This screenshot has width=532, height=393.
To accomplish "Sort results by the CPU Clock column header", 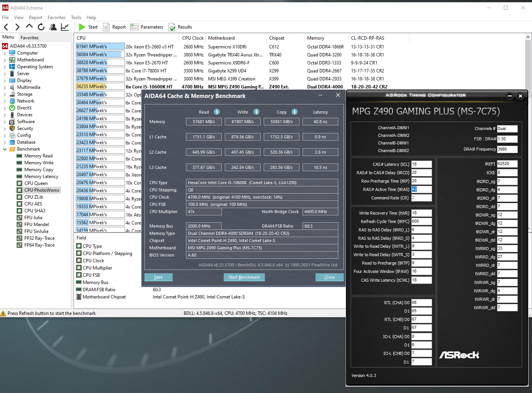I will (192, 38).
